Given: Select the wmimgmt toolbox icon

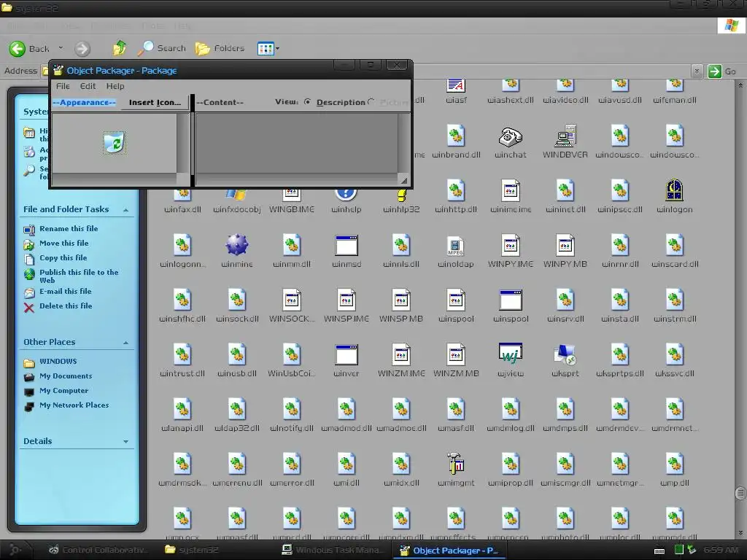Looking at the screenshot, I should tap(456, 464).
